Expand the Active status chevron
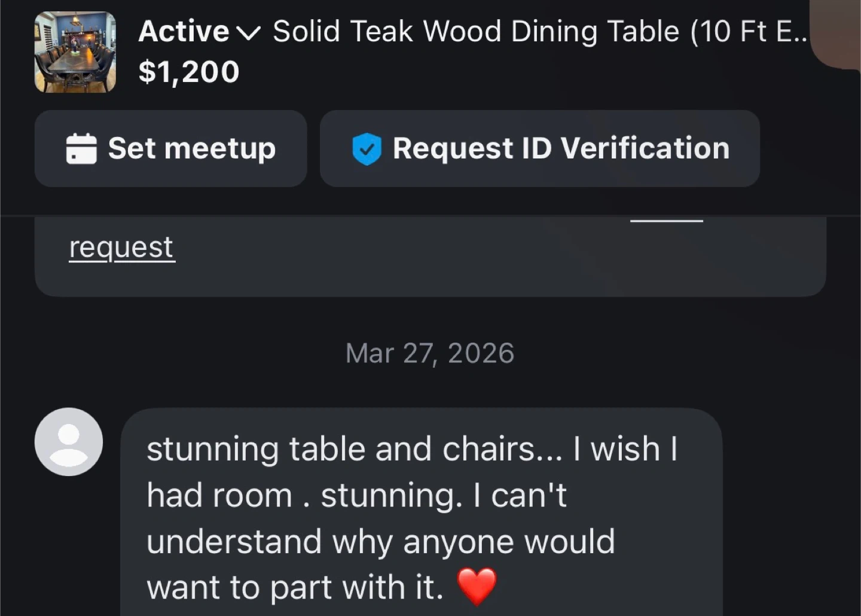861x616 pixels. (249, 33)
